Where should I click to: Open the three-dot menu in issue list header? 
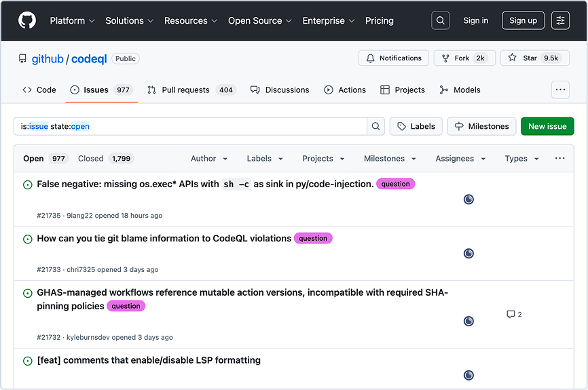[x=559, y=159]
